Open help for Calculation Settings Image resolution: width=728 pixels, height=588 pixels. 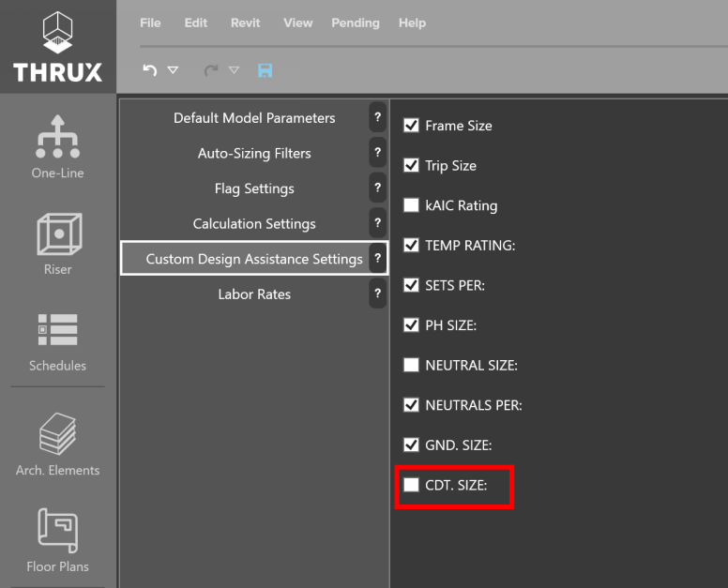(x=378, y=223)
